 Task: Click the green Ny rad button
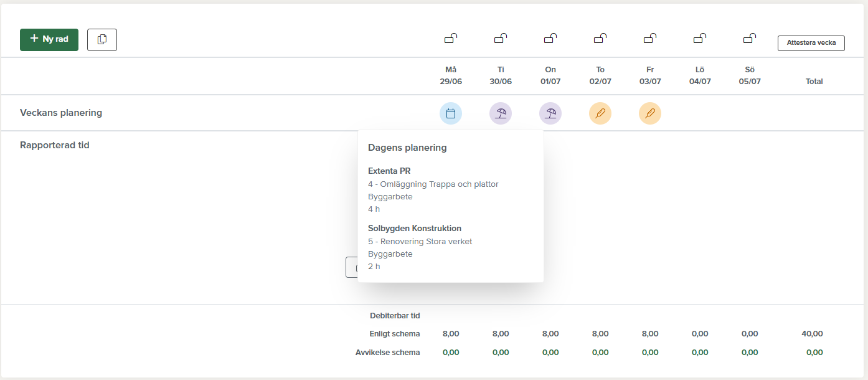[x=49, y=39]
